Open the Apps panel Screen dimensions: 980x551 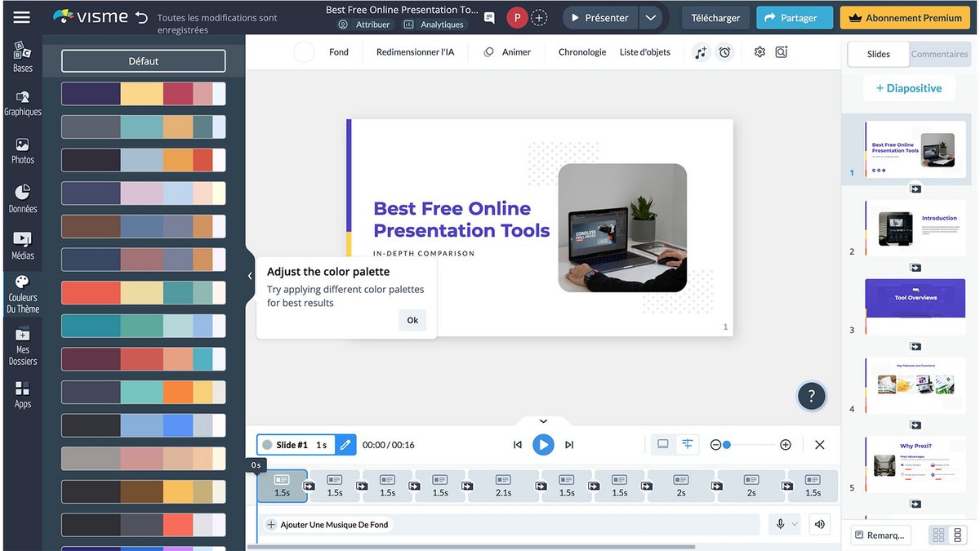pos(23,395)
